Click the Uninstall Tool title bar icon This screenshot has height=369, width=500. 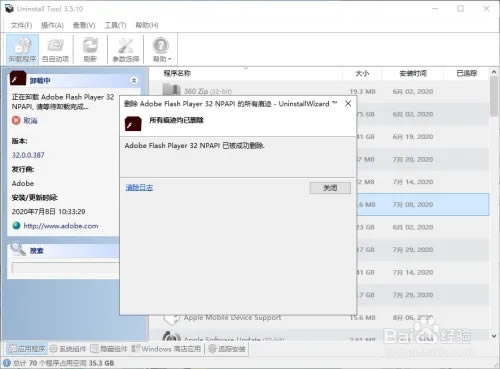(9, 8)
